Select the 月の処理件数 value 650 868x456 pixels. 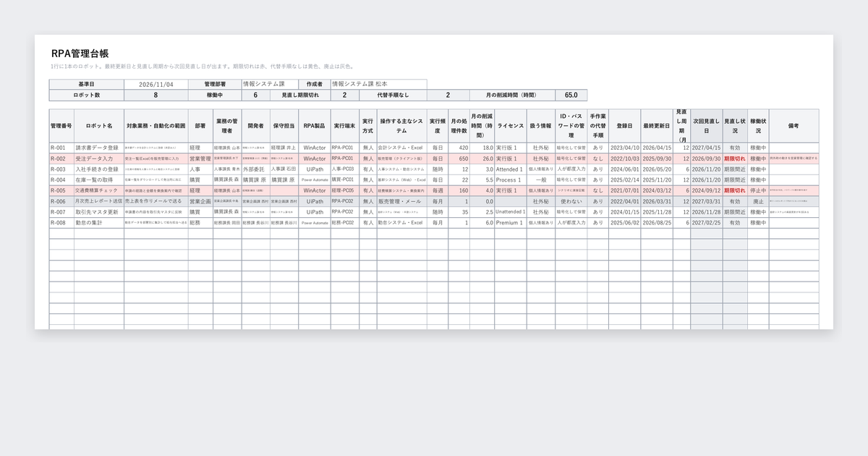click(459, 158)
